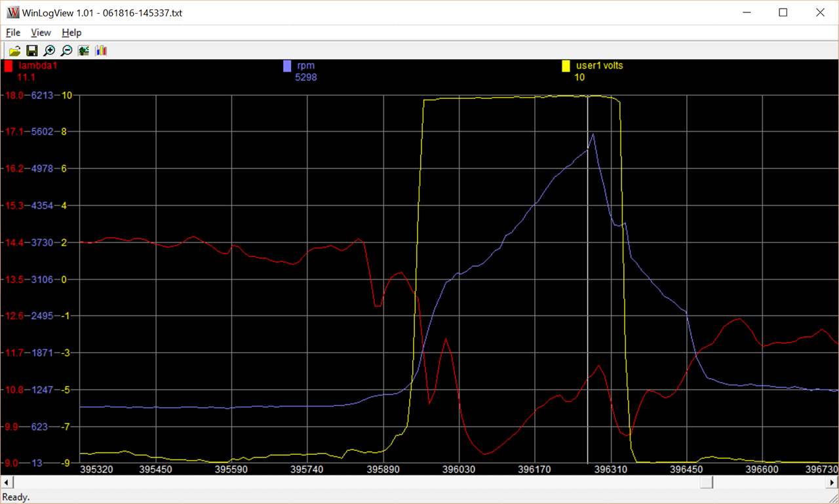
Task: Zoom in with the magnifier plus icon
Action: click(x=49, y=50)
